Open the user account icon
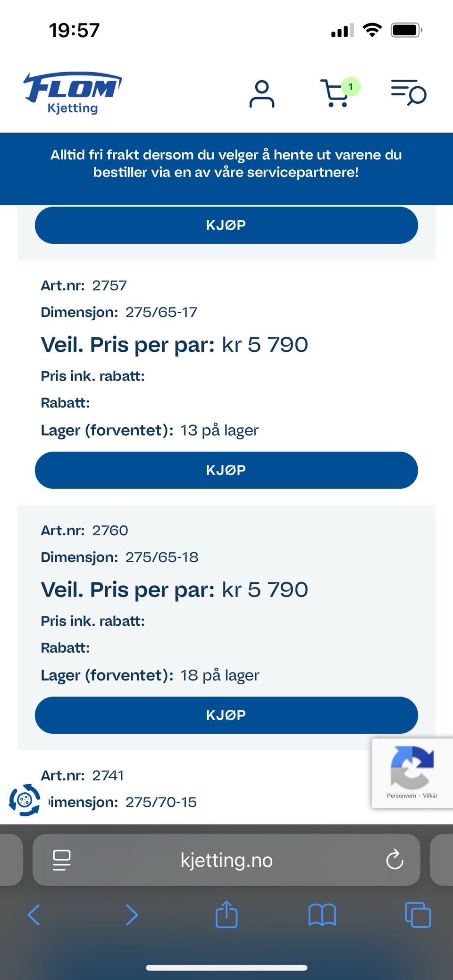Image resolution: width=453 pixels, height=980 pixels. (262, 94)
